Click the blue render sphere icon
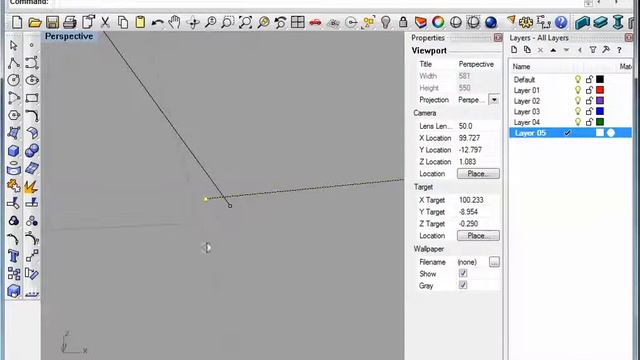The height and width of the screenshot is (360, 640). 491,22
